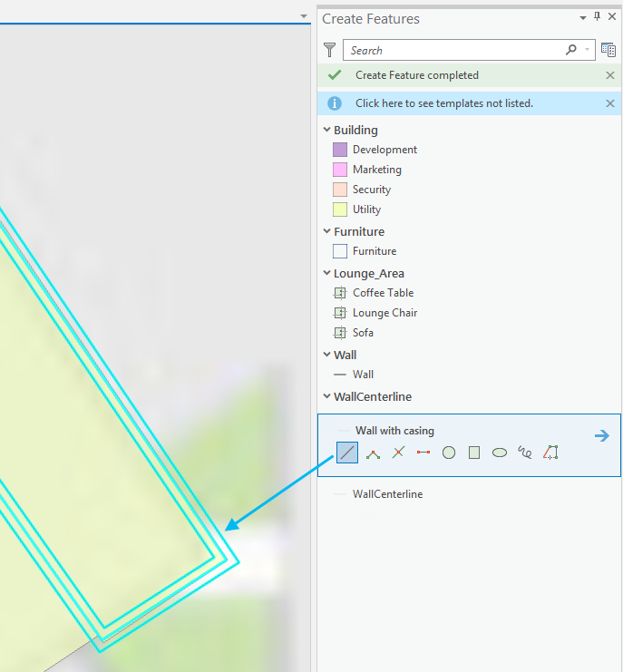The image size is (623, 672).
Task: Open the map view tab dropdown arrow
Action: tap(304, 16)
